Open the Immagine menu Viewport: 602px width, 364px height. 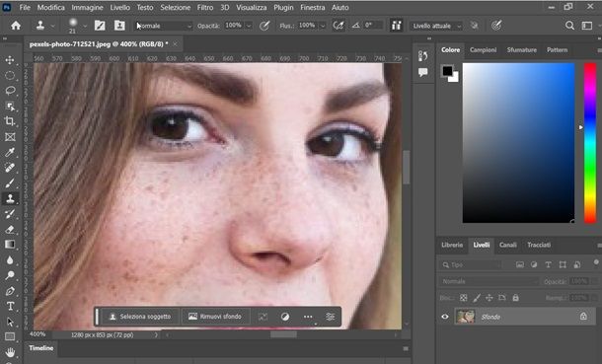87,7
